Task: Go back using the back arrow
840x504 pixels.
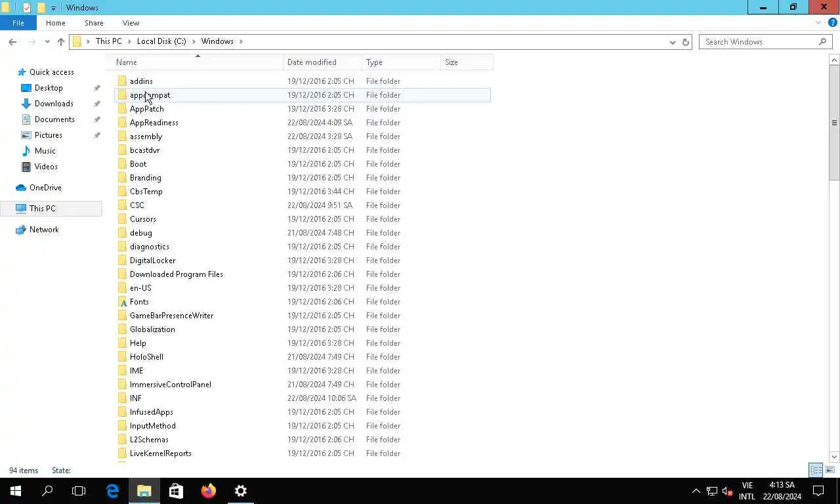Action: click(x=12, y=41)
